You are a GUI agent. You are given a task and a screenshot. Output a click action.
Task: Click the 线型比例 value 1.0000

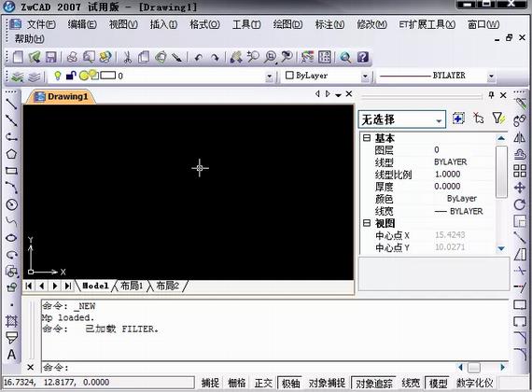pyautogui.click(x=447, y=175)
